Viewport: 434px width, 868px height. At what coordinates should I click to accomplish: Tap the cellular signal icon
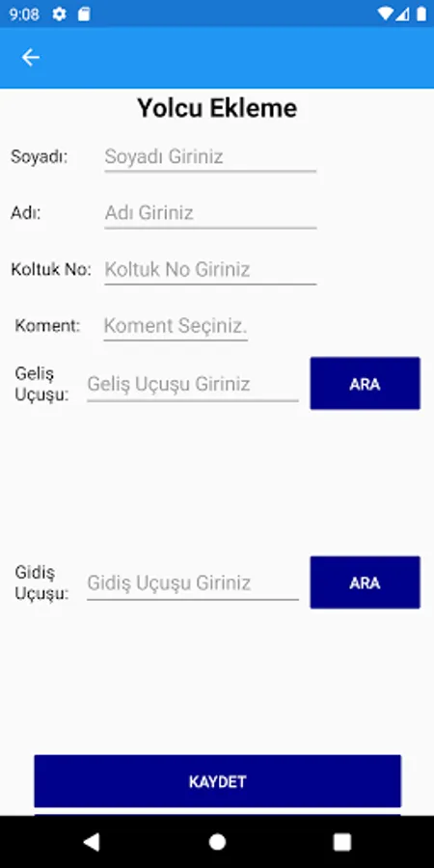(x=402, y=14)
